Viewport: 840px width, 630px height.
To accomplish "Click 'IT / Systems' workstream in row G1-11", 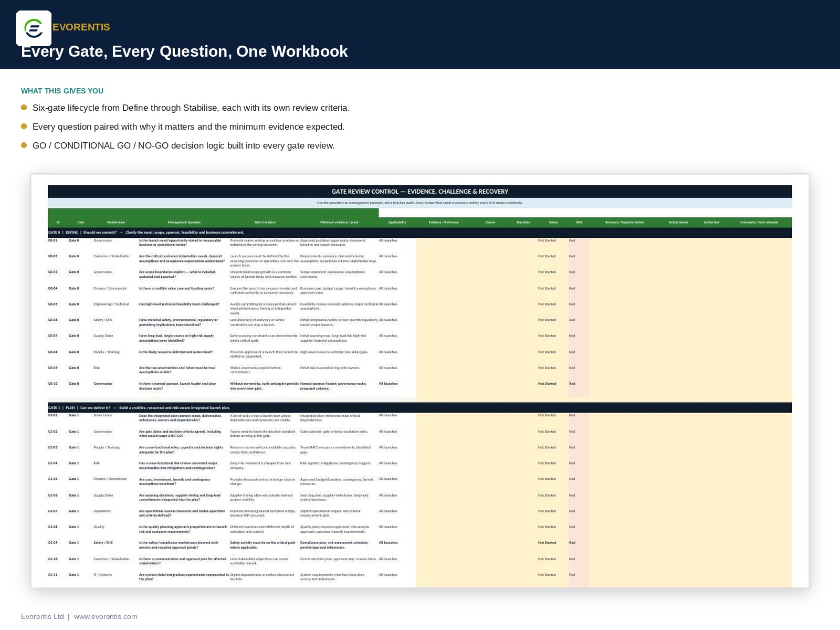I will 102,575.
